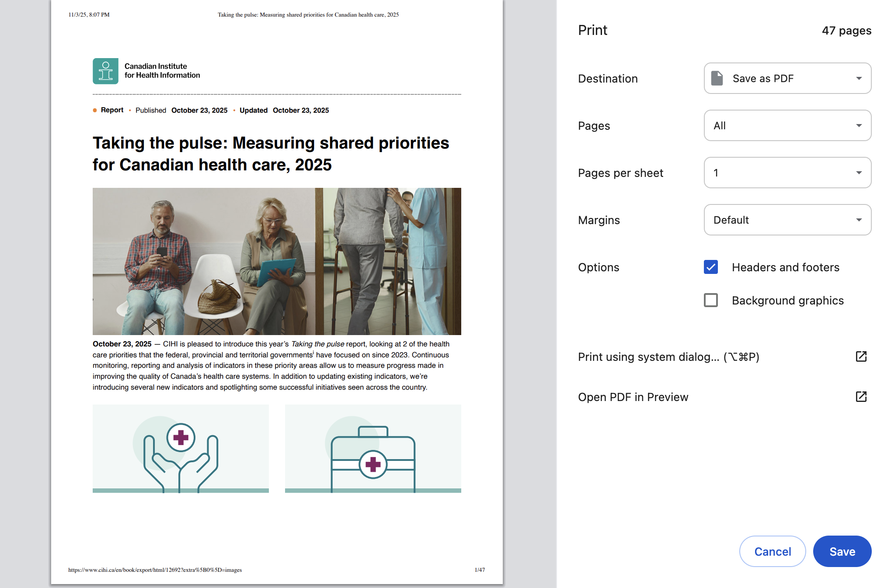891x588 pixels.
Task: Click external-link icon beside Print using system dialog
Action: pos(861,356)
